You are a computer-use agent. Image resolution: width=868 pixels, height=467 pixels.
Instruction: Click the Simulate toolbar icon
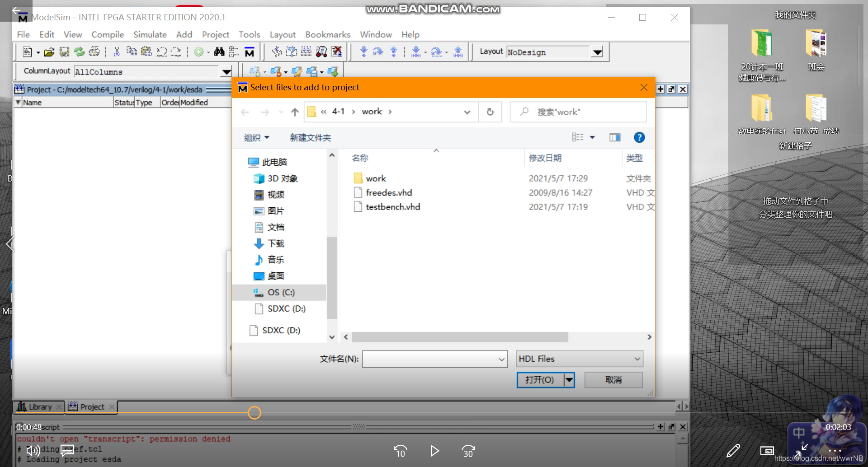321,52
